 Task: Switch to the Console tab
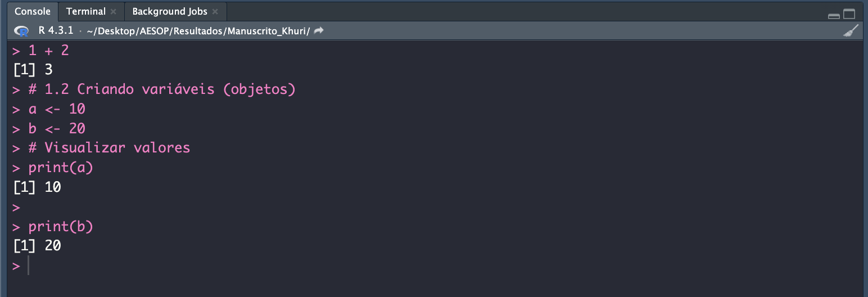(33, 11)
